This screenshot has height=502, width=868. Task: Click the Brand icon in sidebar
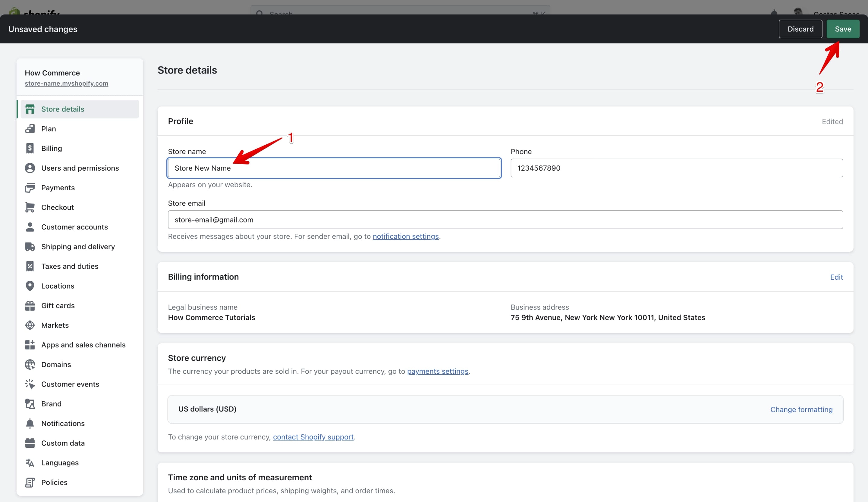(x=30, y=404)
